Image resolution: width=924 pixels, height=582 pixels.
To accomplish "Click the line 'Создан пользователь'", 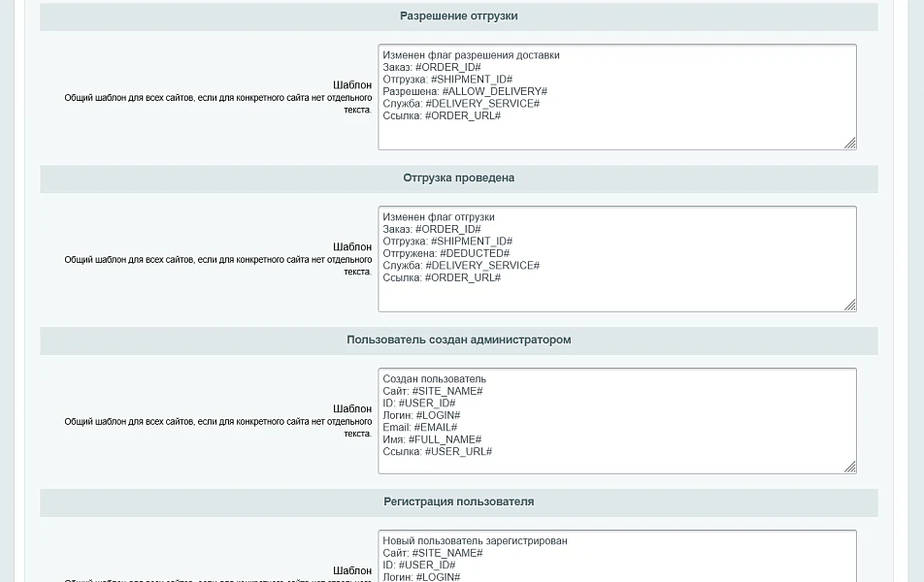I will tap(434, 379).
